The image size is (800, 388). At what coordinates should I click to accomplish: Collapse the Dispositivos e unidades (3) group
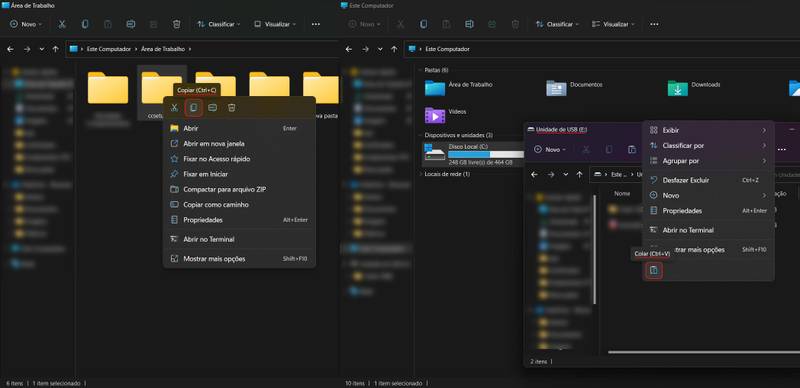tap(419, 135)
